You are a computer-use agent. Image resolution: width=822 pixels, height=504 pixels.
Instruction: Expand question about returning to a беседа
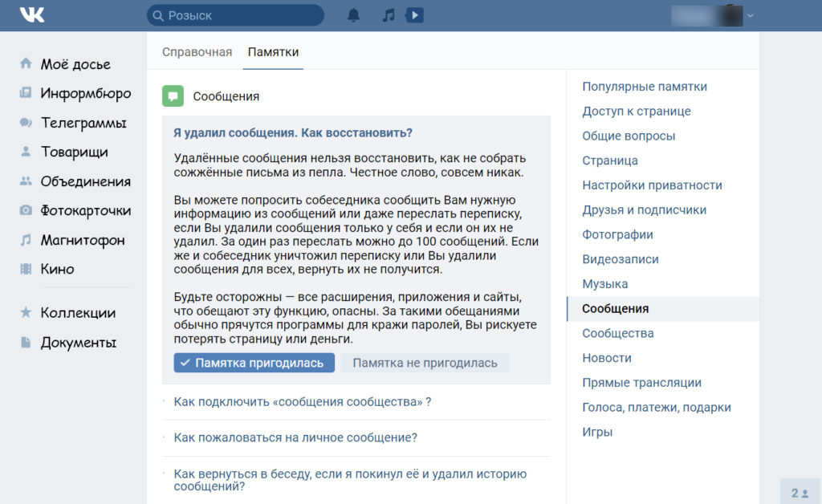tap(350, 480)
